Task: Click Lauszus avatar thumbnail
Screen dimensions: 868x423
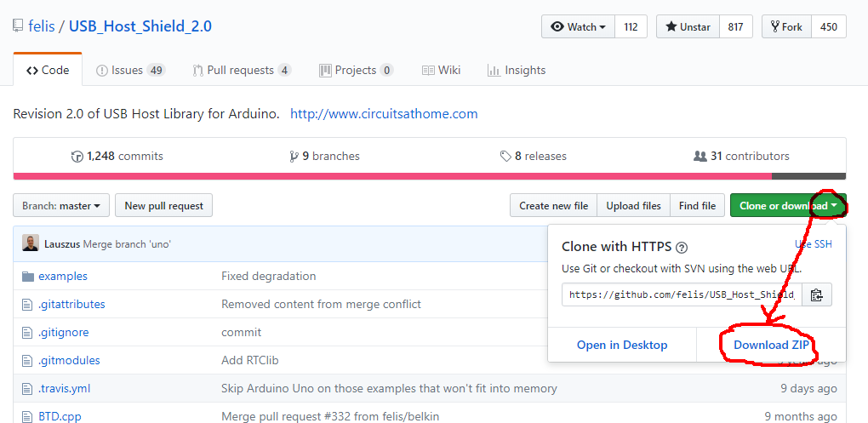Action: (x=30, y=243)
